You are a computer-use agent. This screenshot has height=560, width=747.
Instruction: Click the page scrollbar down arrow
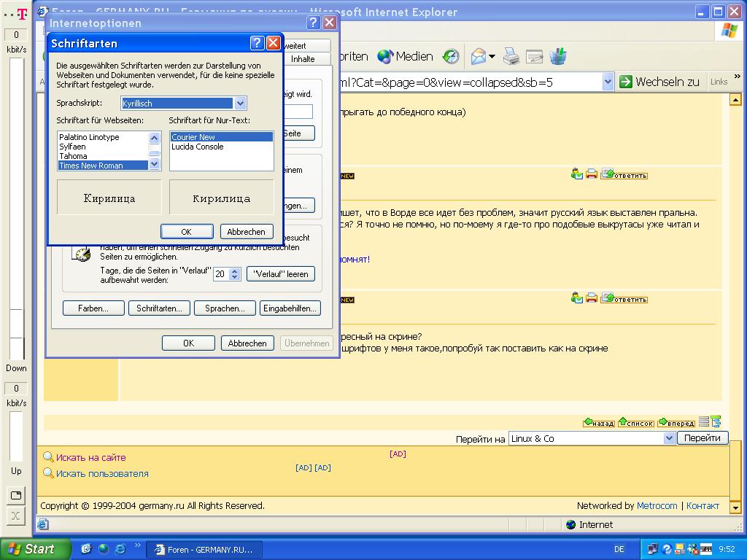(735, 508)
